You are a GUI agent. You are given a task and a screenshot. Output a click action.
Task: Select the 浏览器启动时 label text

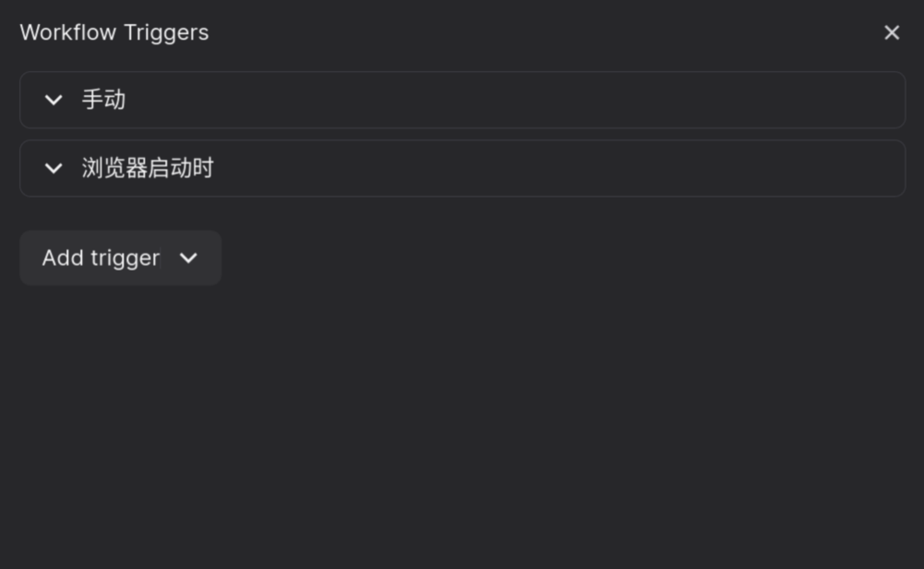coord(148,168)
